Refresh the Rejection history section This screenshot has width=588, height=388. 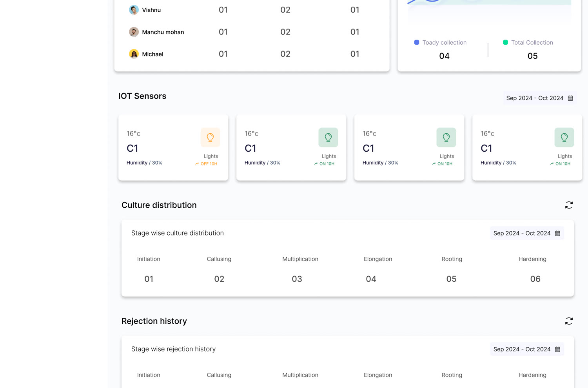tap(569, 321)
